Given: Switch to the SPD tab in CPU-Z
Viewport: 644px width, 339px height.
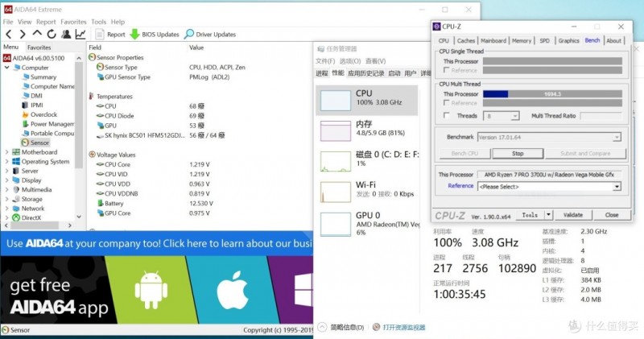Looking at the screenshot, I should [x=545, y=41].
